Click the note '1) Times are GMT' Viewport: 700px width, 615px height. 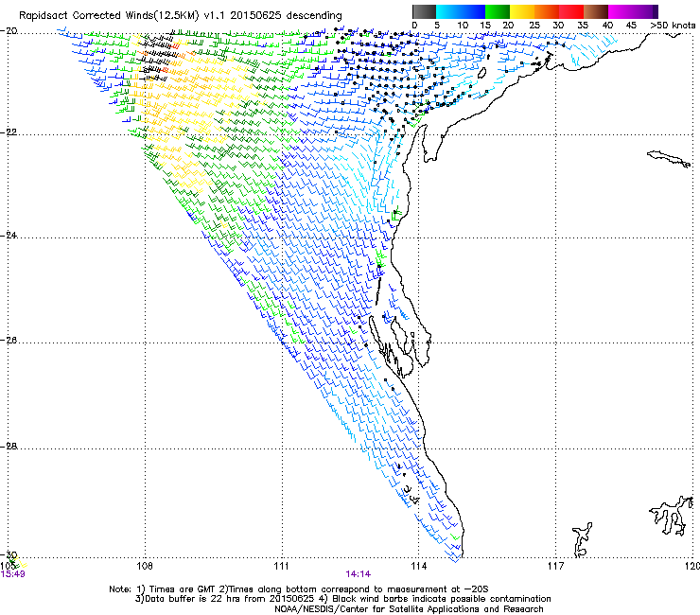(178, 589)
